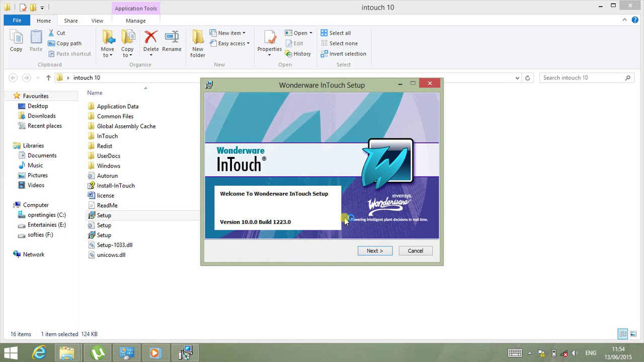The width and height of the screenshot is (644, 362).
Task: Open the Copy to menu
Action: tap(127, 44)
